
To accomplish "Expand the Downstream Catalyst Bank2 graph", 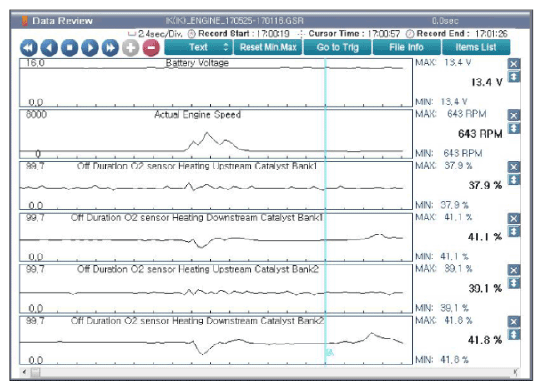I will click(x=514, y=335).
